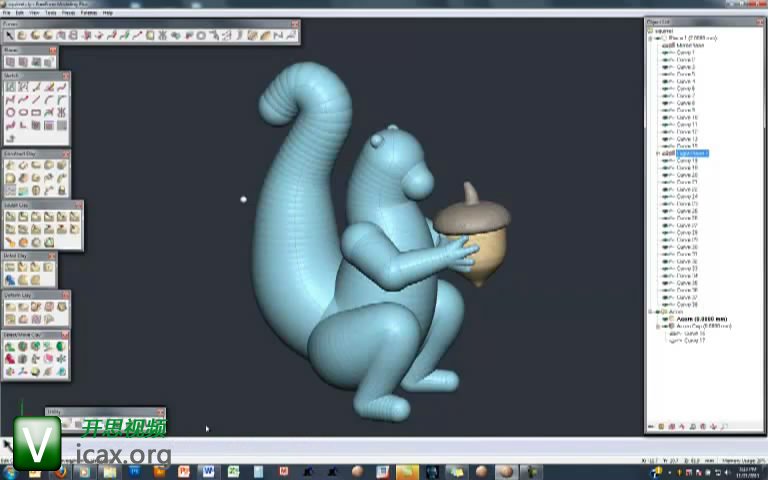Image resolution: width=768 pixels, height=480 pixels.
Task: Click the pink shape icon in Select/Move Clay palette
Action: click(48, 359)
